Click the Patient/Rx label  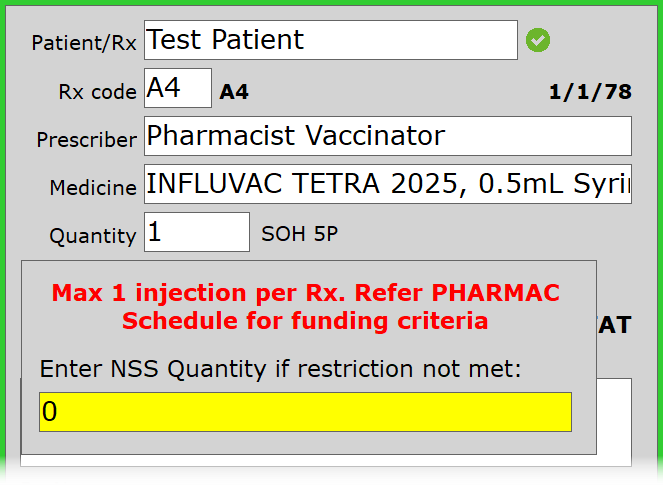tap(84, 44)
